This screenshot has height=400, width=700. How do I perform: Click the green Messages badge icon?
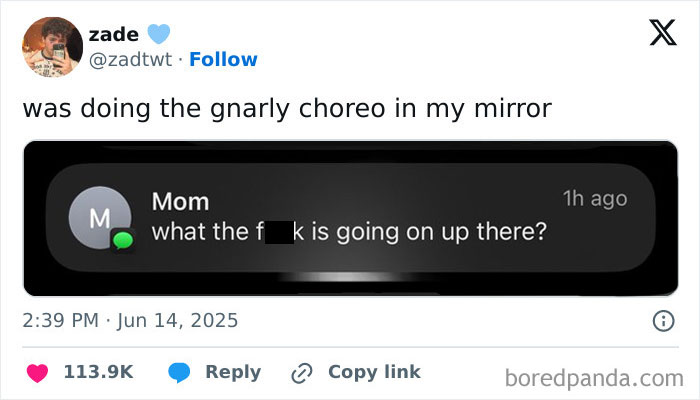click(124, 240)
